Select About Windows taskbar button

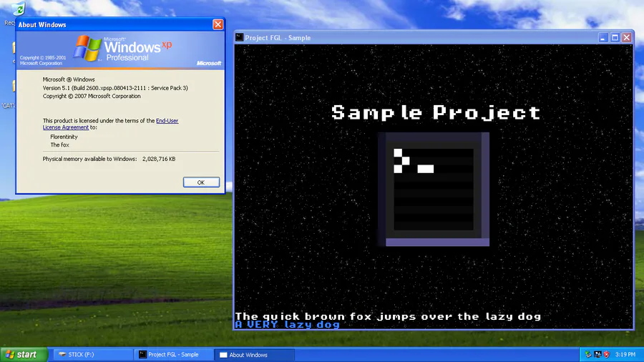[255, 355]
